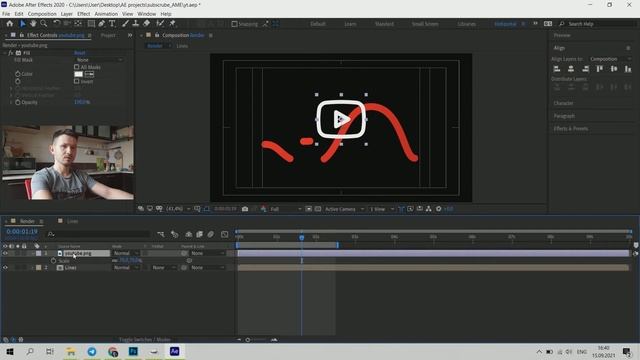This screenshot has height=360, width=640.
Task: Open the Fill Mask dropdown set to None
Action: (99, 60)
